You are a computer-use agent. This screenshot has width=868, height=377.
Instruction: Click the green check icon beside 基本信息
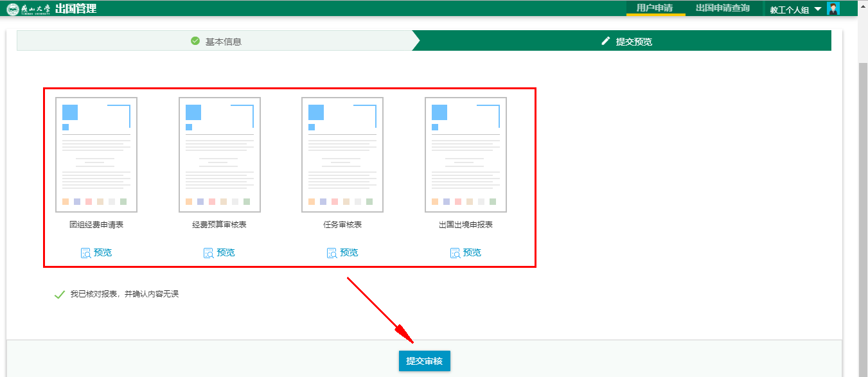pos(195,41)
